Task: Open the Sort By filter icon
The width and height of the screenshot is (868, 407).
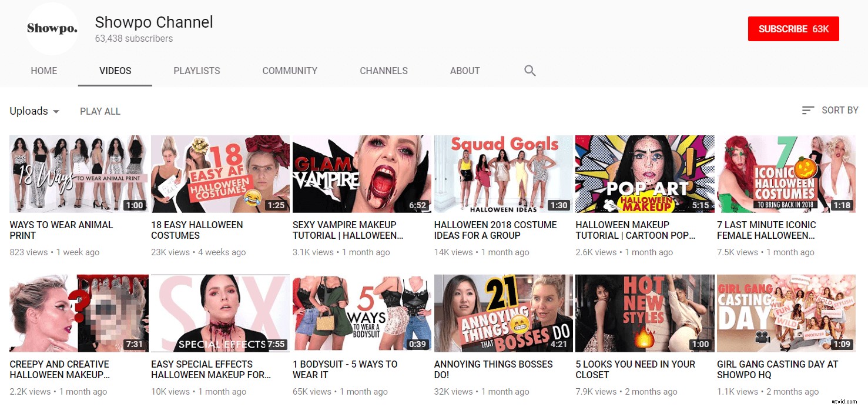Action: coord(808,111)
